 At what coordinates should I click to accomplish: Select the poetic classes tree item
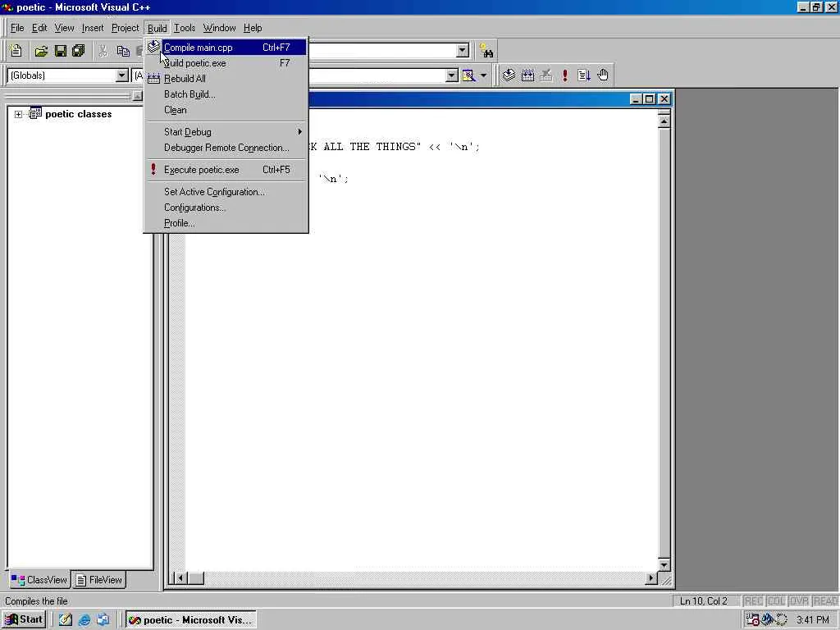[78, 114]
